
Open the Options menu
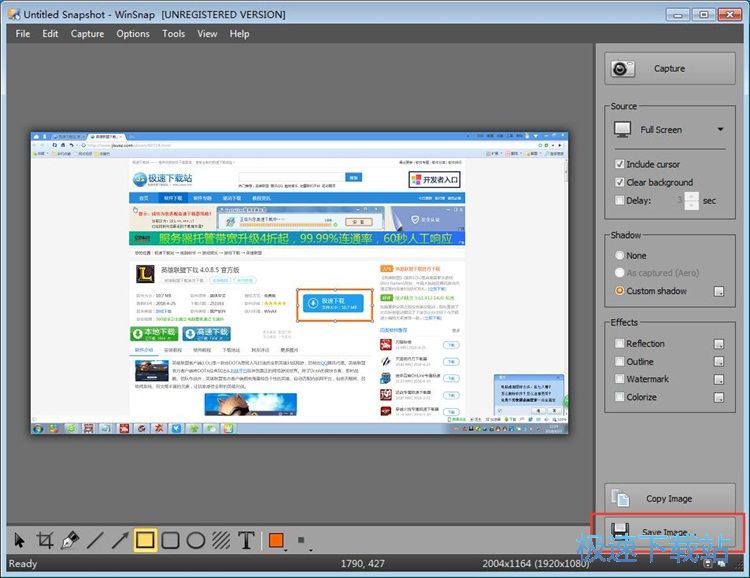(x=133, y=33)
